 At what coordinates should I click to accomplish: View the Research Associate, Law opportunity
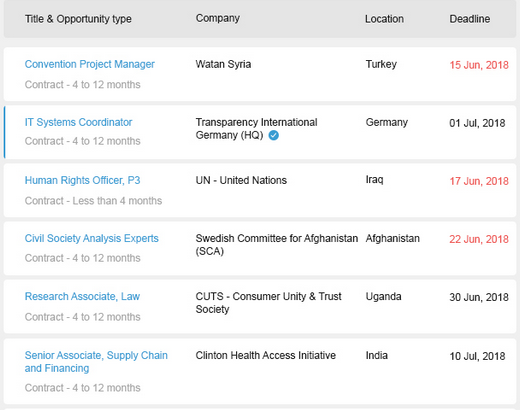[x=82, y=296]
